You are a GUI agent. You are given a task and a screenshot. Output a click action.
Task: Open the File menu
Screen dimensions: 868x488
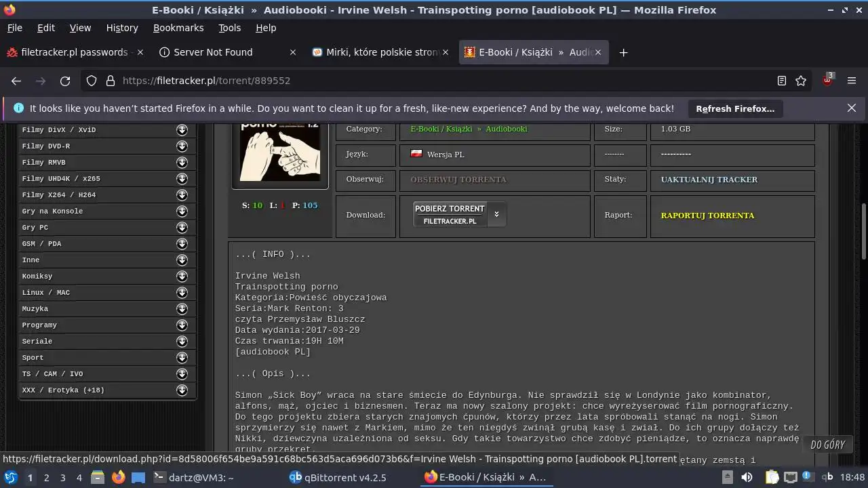14,28
